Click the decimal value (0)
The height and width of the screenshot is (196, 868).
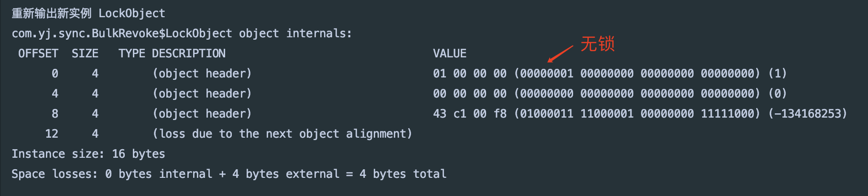click(x=777, y=94)
